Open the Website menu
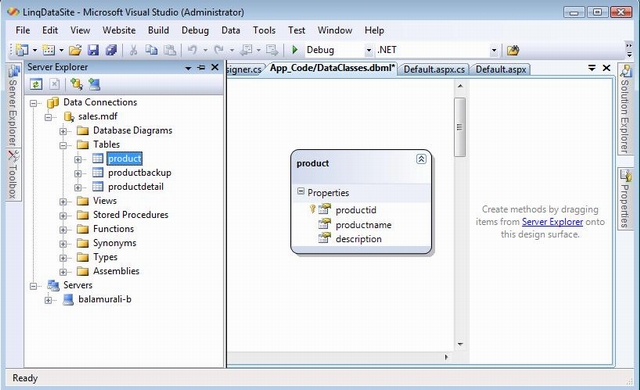 [x=119, y=30]
